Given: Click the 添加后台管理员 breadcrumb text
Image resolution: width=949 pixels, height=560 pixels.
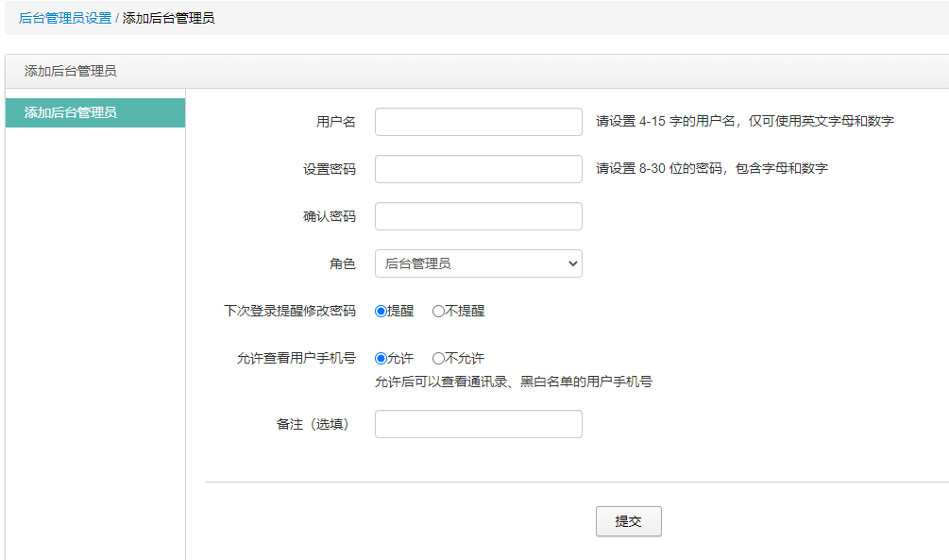Looking at the screenshot, I should tap(168, 18).
